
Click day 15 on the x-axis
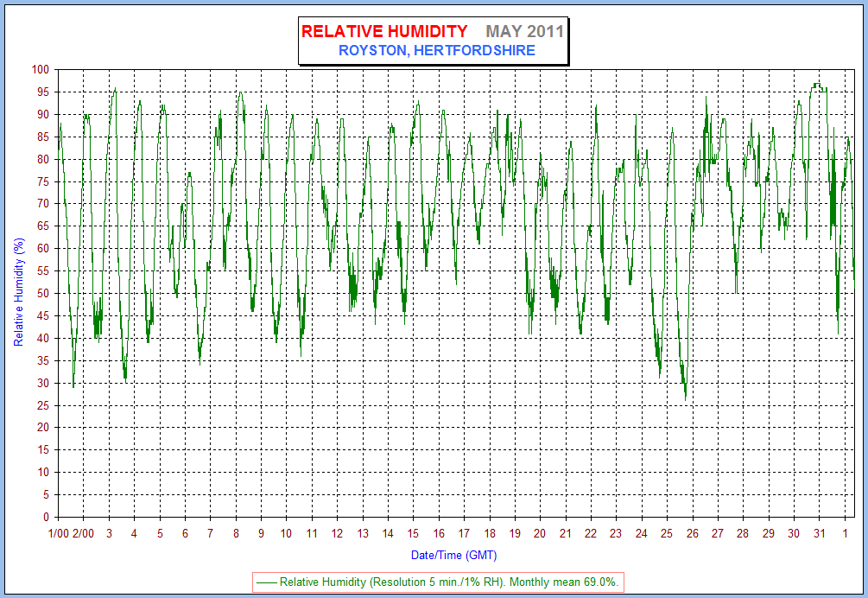413,533
